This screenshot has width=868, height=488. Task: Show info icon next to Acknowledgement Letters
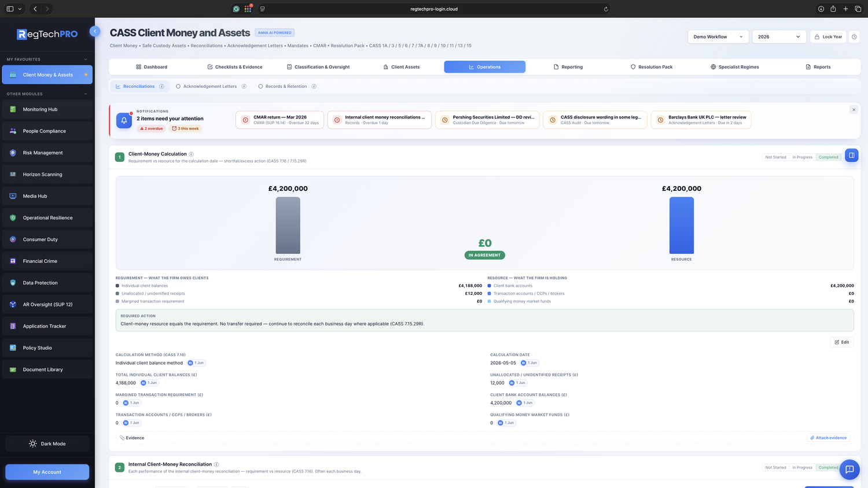[244, 86]
